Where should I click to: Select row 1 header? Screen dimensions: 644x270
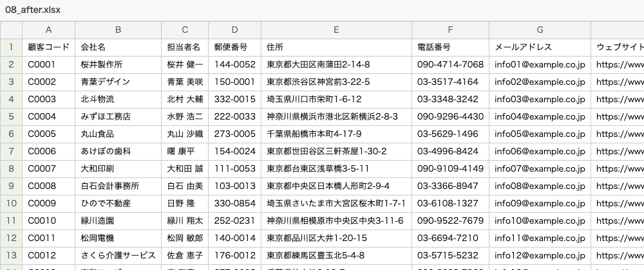tap(11, 48)
